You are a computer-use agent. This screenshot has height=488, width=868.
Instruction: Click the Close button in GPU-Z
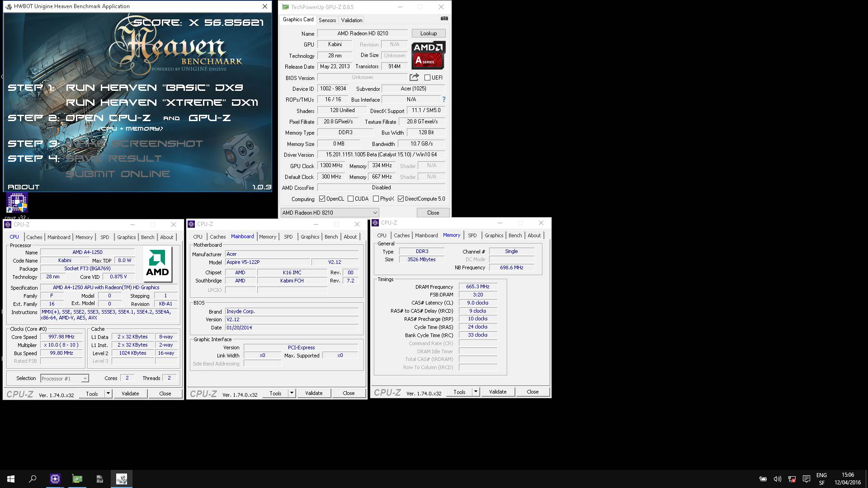[x=433, y=212]
